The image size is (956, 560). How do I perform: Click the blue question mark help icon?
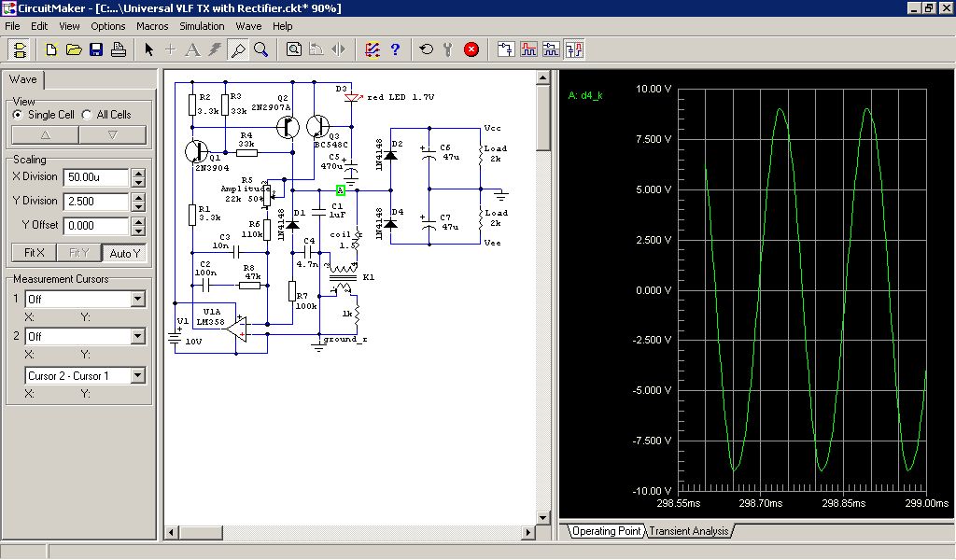(395, 49)
